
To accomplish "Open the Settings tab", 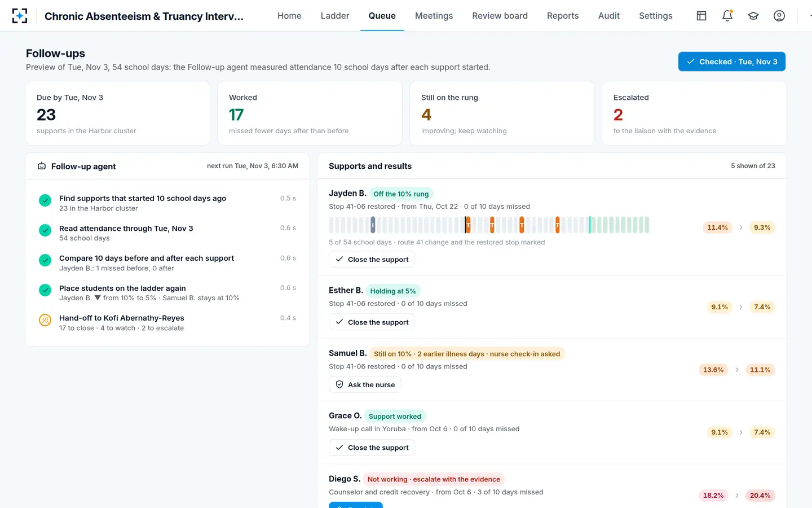I will click(656, 16).
